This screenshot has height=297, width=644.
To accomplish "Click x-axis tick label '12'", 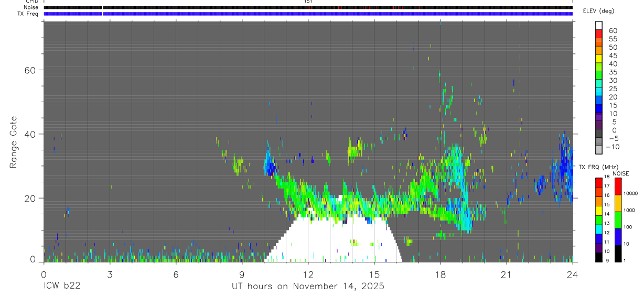I will coord(308,274).
